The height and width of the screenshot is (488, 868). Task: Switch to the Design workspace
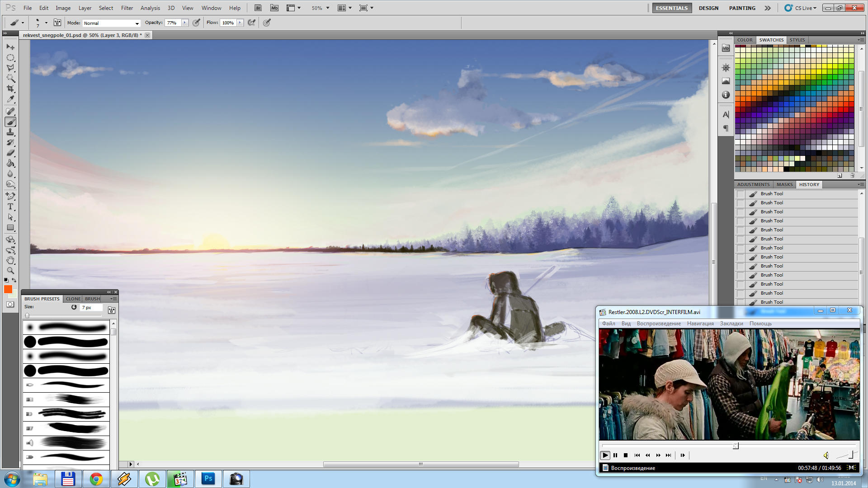pyautogui.click(x=708, y=8)
